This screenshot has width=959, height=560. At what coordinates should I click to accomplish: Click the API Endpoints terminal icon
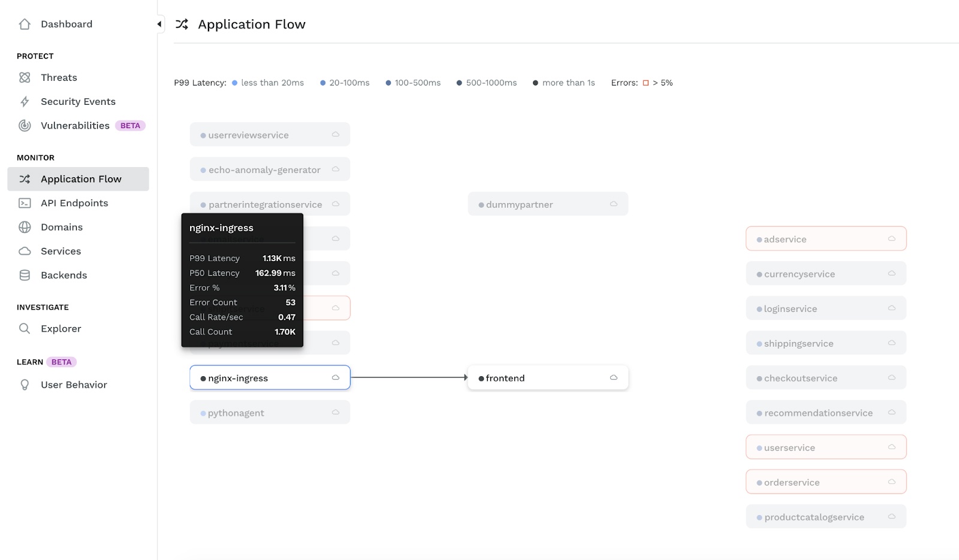coord(25,203)
